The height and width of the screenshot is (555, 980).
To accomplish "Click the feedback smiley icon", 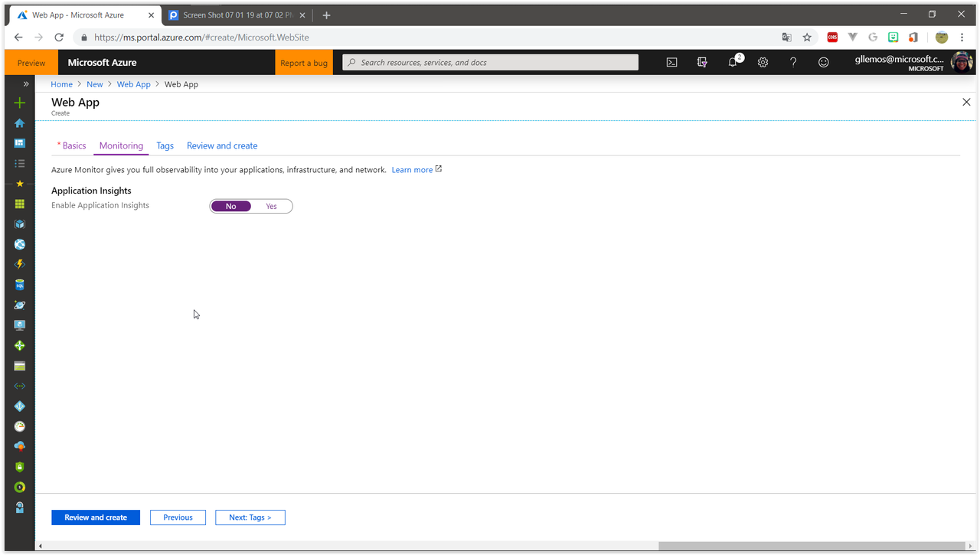I will (x=824, y=63).
